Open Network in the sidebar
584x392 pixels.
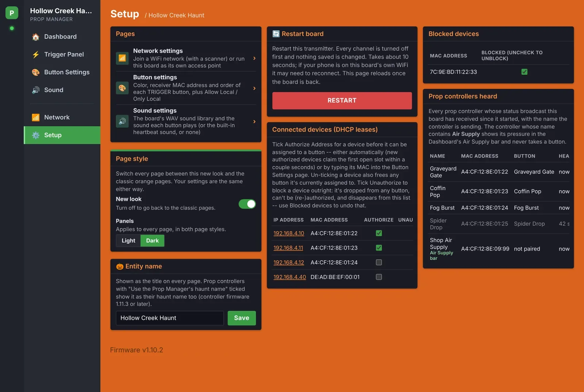coord(62,117)
